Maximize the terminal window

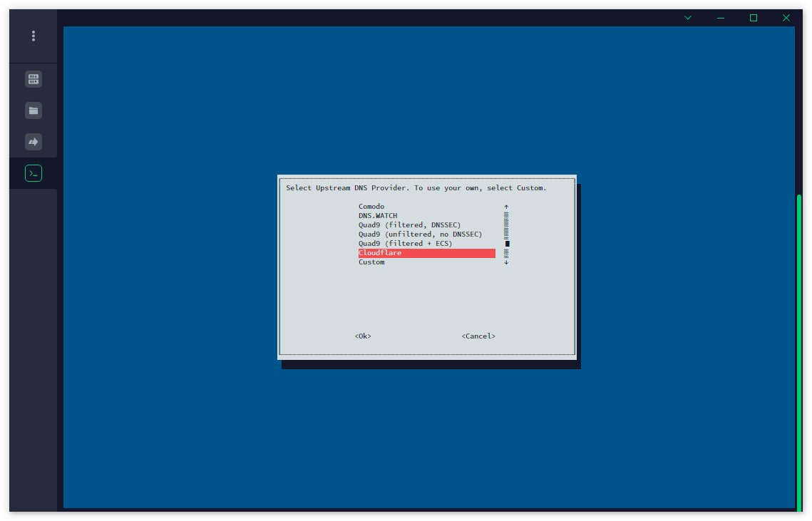click(754, 18)
